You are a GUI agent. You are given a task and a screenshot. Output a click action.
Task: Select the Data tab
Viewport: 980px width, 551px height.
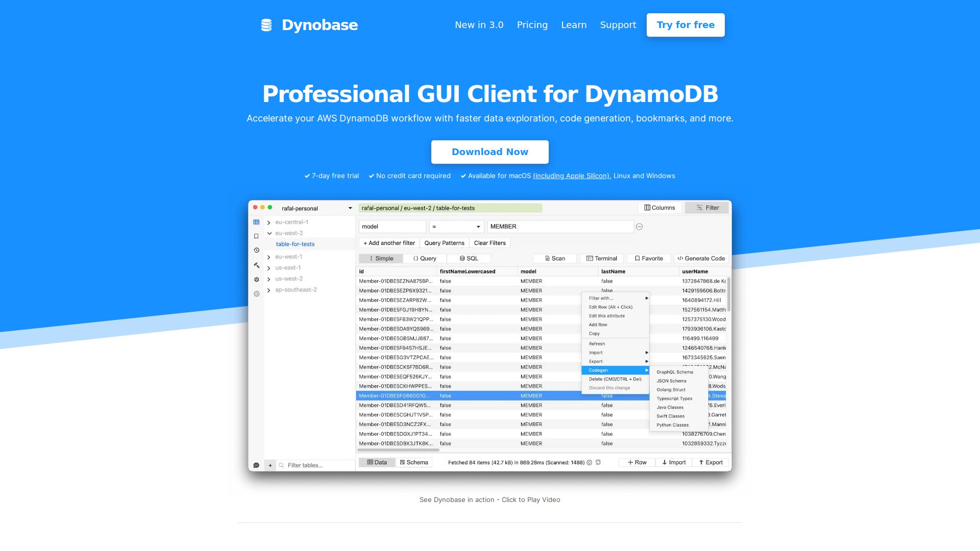tap(377, 463)
